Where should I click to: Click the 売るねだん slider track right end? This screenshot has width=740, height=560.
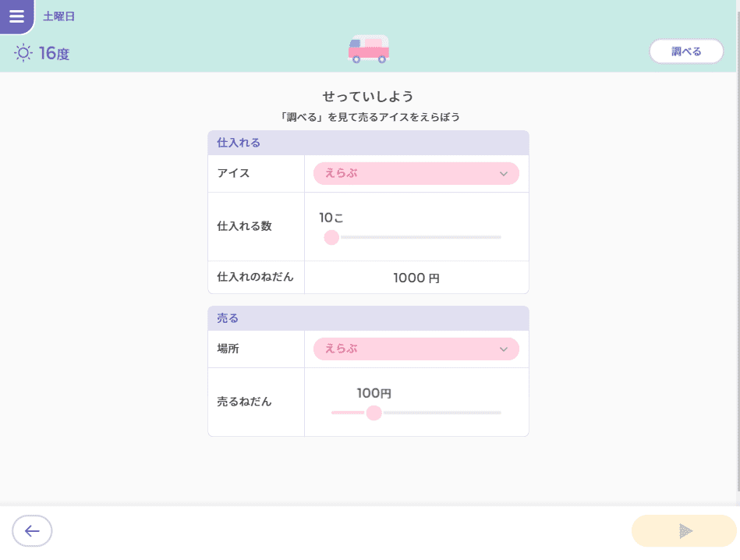pos(499,413)
